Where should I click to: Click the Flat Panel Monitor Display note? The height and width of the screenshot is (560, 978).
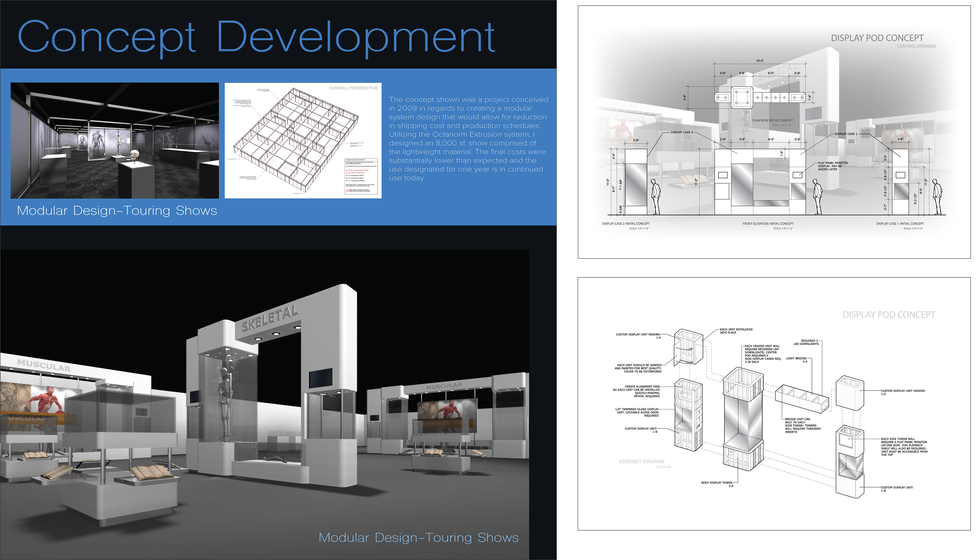point(833,166)
